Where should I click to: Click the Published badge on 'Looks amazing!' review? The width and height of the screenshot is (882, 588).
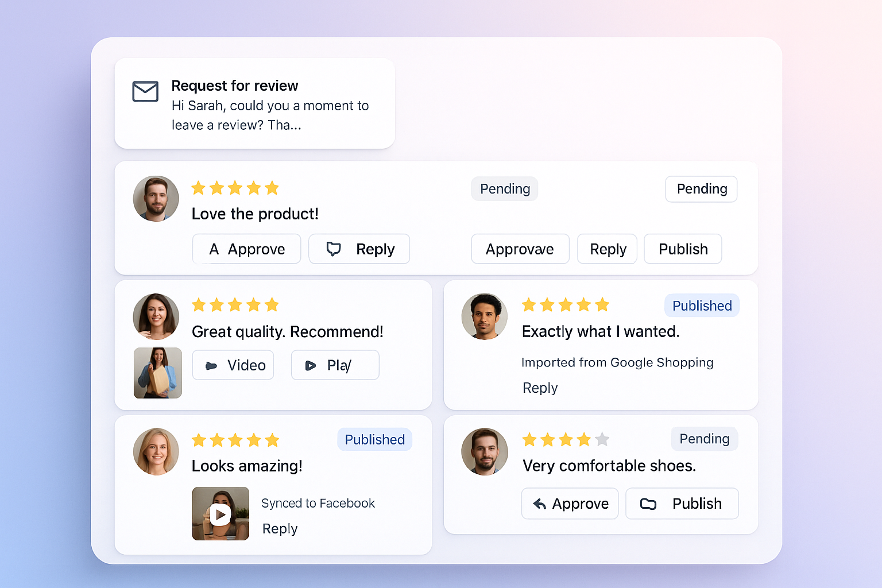coord(374,440)
